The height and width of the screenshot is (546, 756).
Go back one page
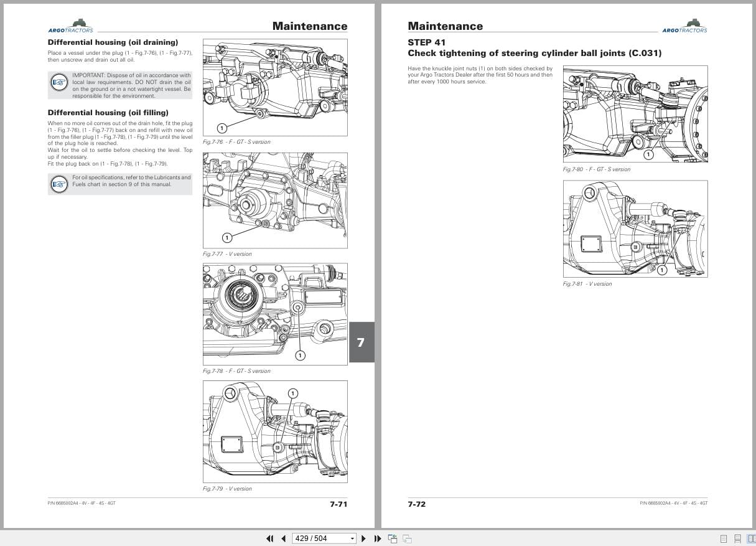pyautogui.click(x=284, y=539)
